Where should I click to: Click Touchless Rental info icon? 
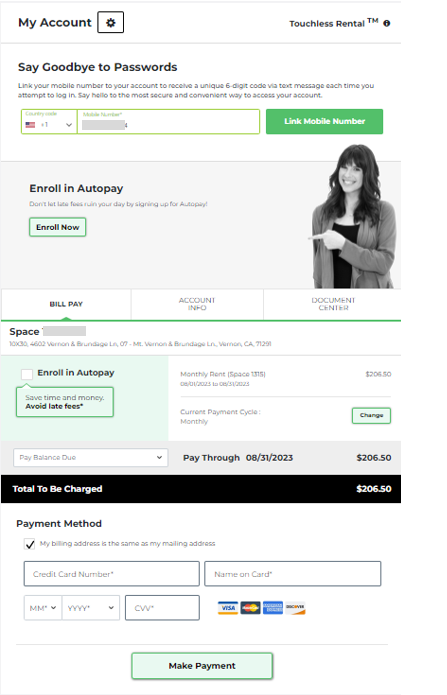coord(387,23)
